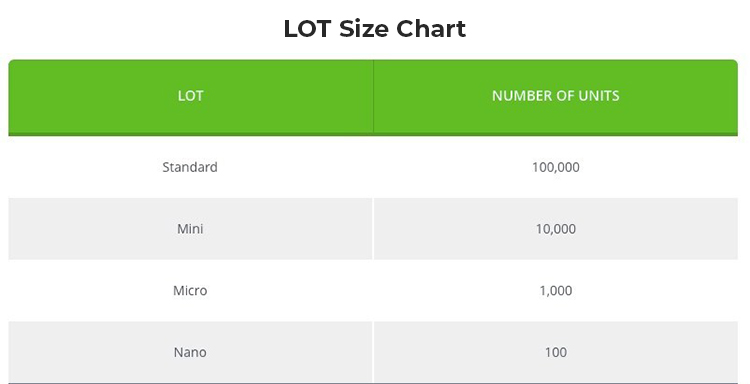The height and width of the screenshot is (384, 750).
Task: Click the word LOT in the heading
Action: click(307, 29)
